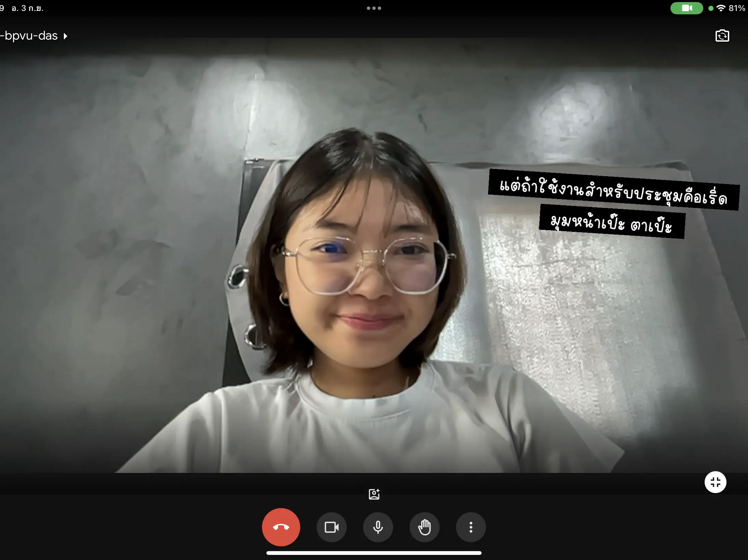This screenshot has width=748, height=560.
Task: Expand meeting details next to bpvu-das
Action: (x=65, y=36)
